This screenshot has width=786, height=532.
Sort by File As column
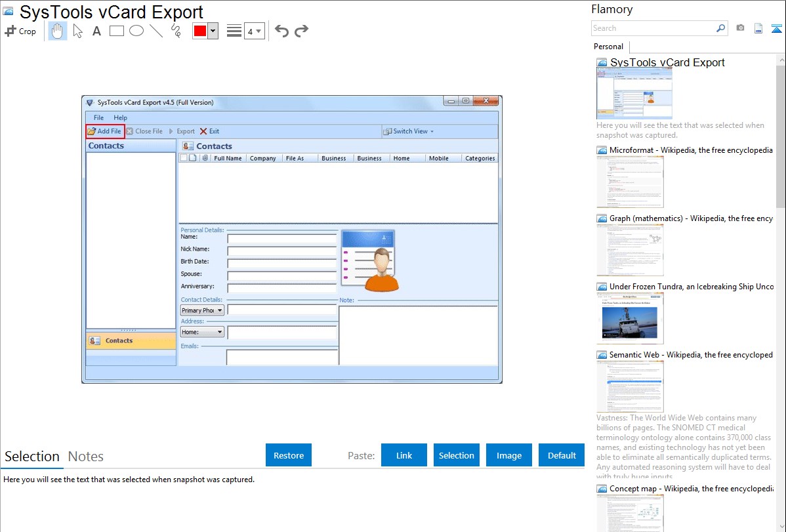coord(295,158)
